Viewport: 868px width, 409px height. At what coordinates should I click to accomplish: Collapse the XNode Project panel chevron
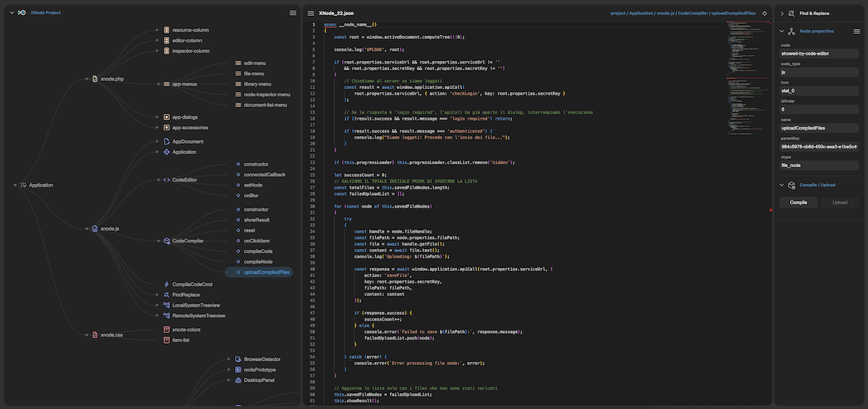pos(11,12)
